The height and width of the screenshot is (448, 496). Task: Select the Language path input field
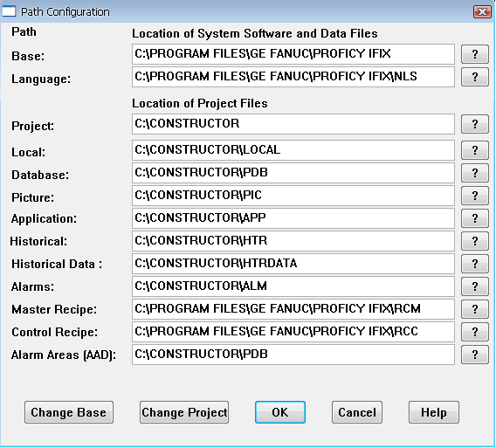point(293,77)
